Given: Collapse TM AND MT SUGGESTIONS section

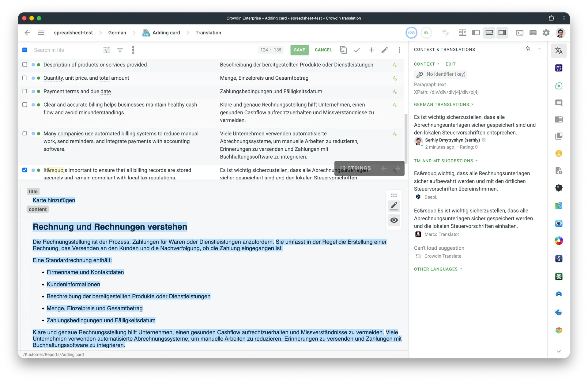Looking at the screenshot, I should 477,161.
